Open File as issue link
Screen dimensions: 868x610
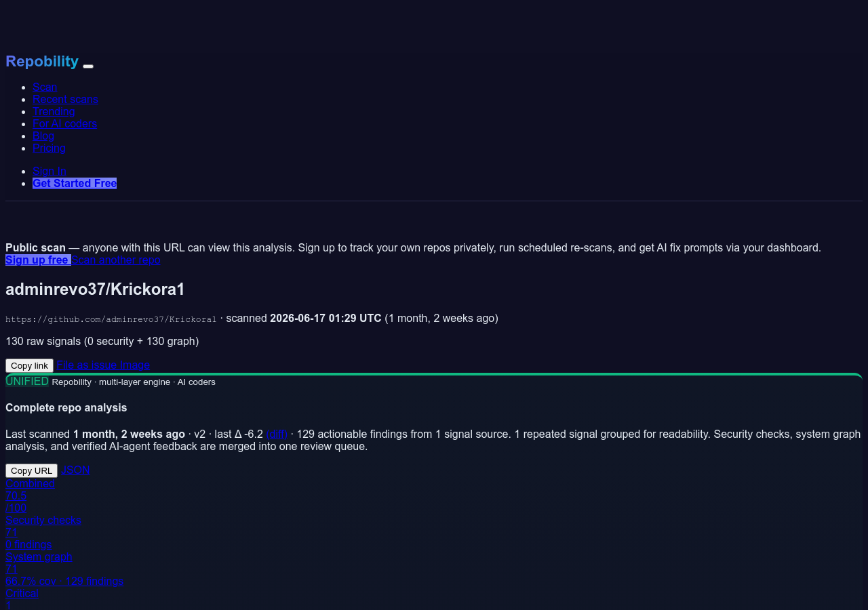point(87,365)
